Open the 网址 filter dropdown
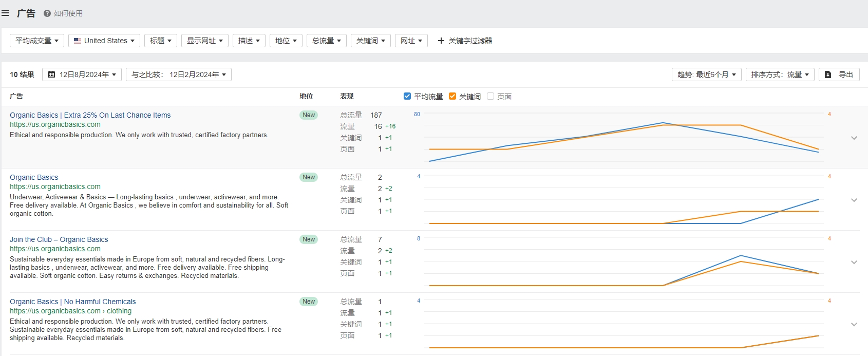868x356 pixels. click(x=411, y=41)
